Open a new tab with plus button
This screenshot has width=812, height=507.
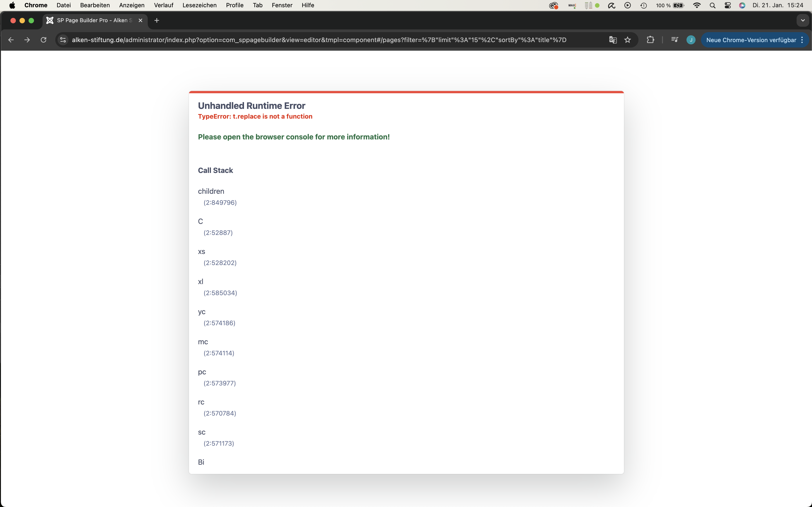(x=157, y=20)
